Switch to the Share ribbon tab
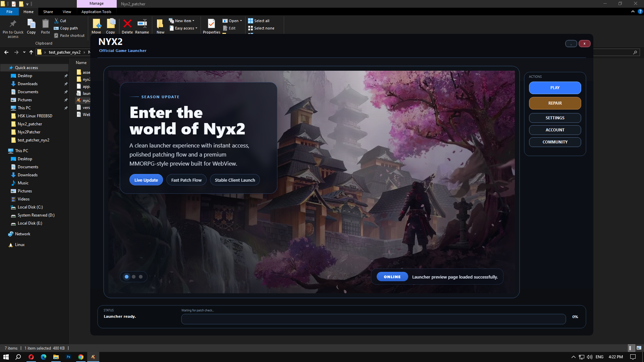644x362 pixels. [48, 11]
